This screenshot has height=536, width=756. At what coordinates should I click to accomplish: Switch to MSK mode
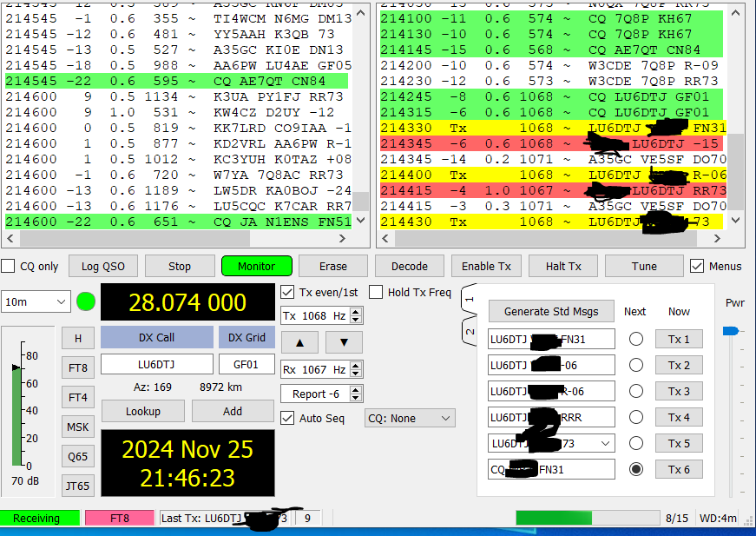click(78, 427)
